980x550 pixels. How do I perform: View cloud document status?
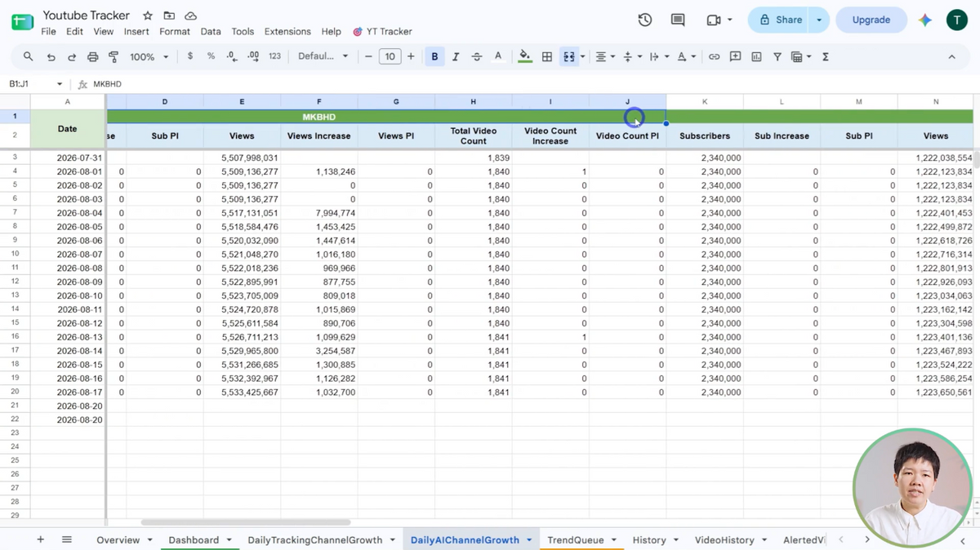(x=190, y=16)
